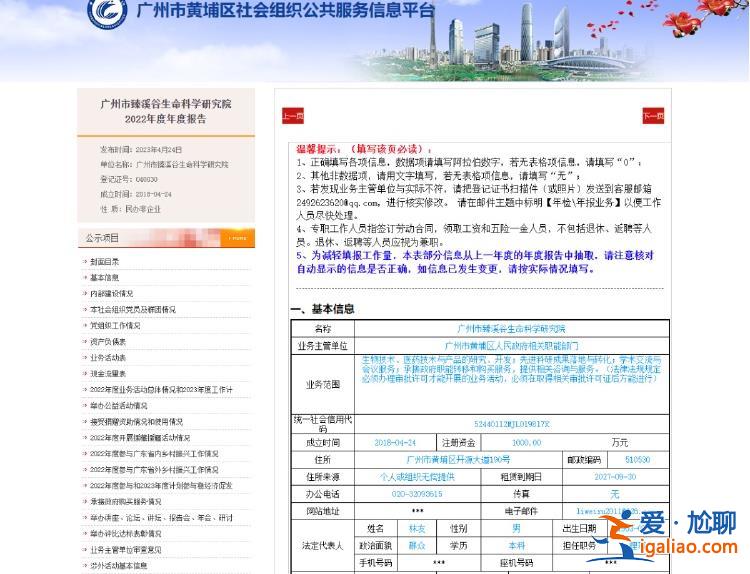The image size is (750, 574).
Task: Open 举办讲座、论坛、讲坛 sidebar item
Action: (x=161, y=518)
